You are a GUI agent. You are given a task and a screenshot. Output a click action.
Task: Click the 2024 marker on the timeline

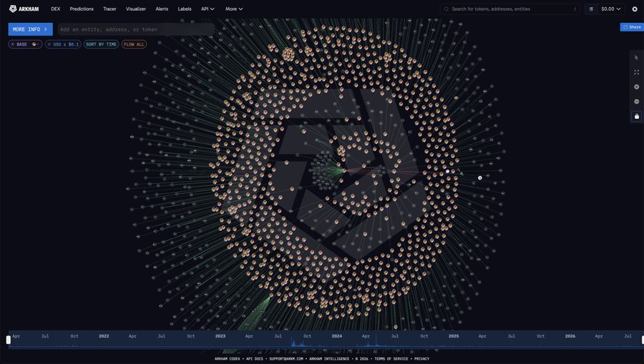[337, 336]
